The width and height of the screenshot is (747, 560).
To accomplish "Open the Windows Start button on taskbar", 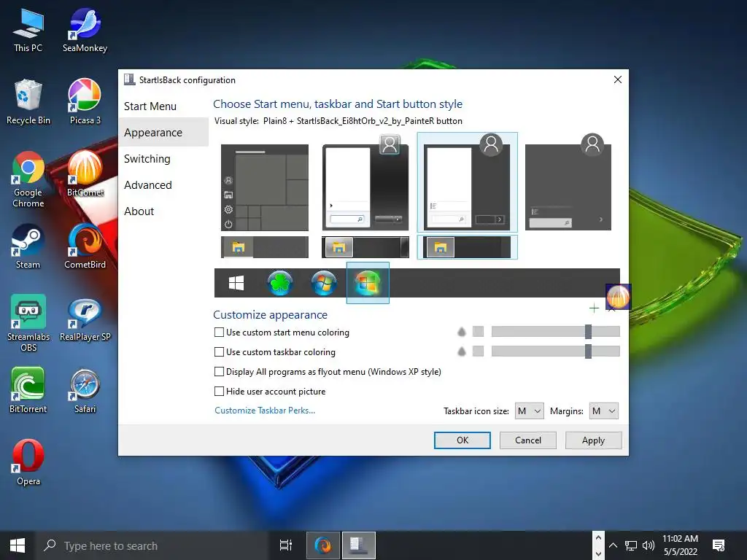I will click(x=18, y=545).
